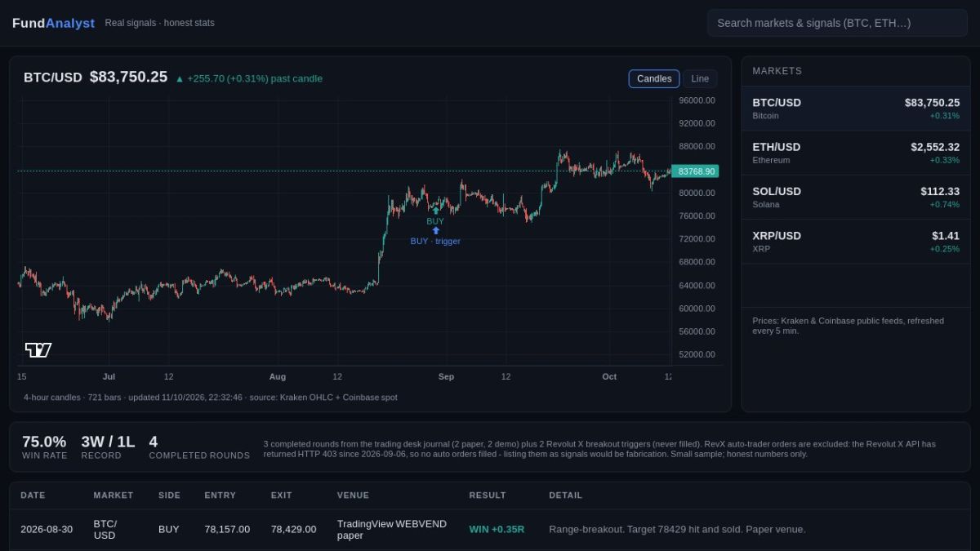Image resolution: width=980 pixels, height=551 pixels.
Task: Click the Jul label on time axis
Action: click(x=109, y=376)
